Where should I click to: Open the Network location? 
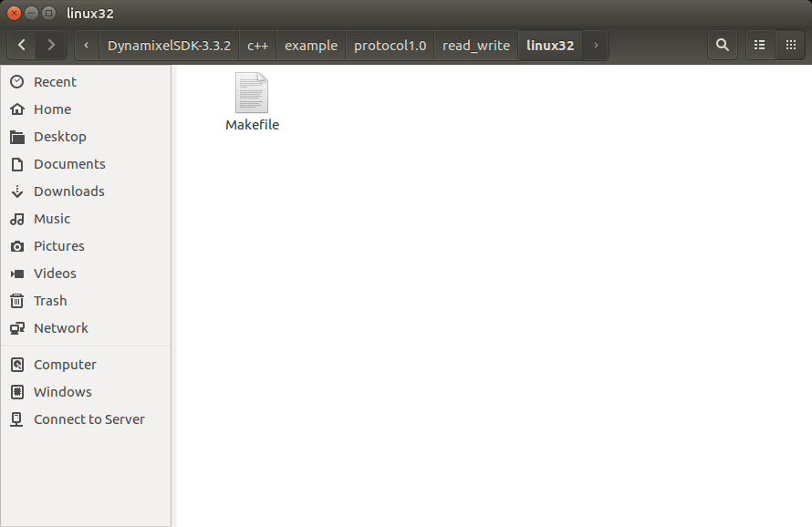pos(60,327)
